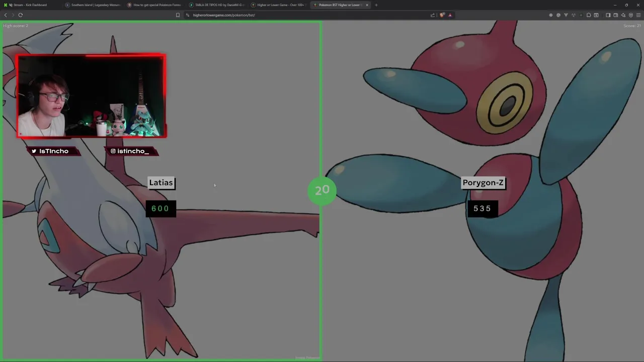Click the Porygon-Z 535 stat value
The width and height of the screenshot is (644, 362).
482,209
